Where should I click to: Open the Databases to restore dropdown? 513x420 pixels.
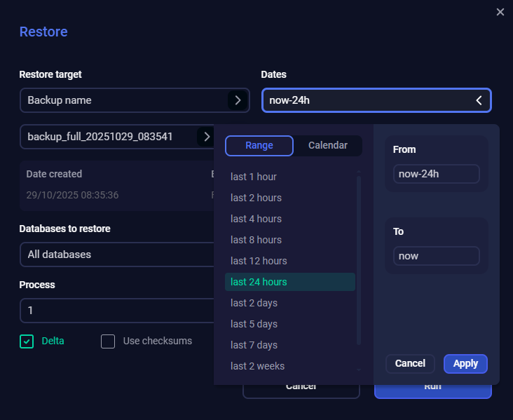point(116,255)
